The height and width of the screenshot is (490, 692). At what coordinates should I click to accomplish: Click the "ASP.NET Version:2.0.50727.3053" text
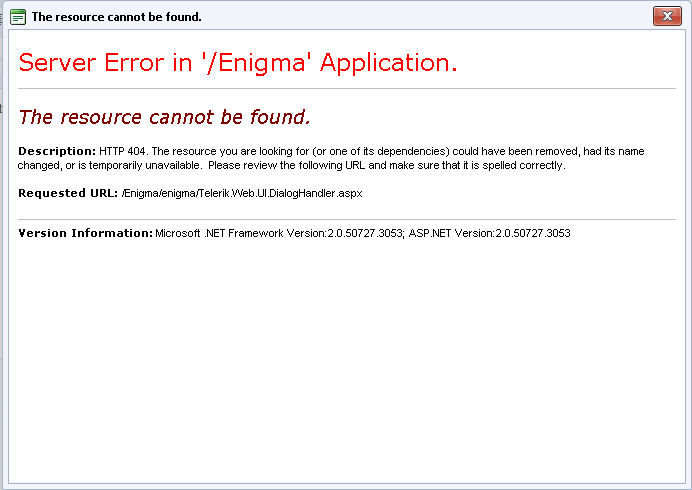[490, 233]
